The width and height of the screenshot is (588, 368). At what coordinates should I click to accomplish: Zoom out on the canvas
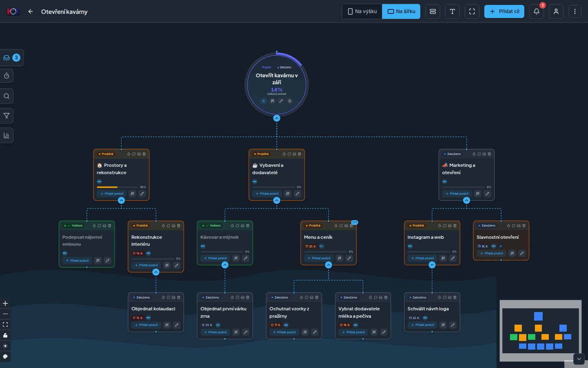(5, 314)
